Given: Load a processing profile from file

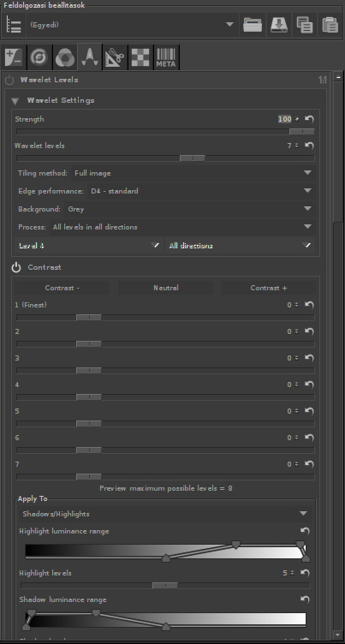Looking at the screenshot, I should click(253, 25).
